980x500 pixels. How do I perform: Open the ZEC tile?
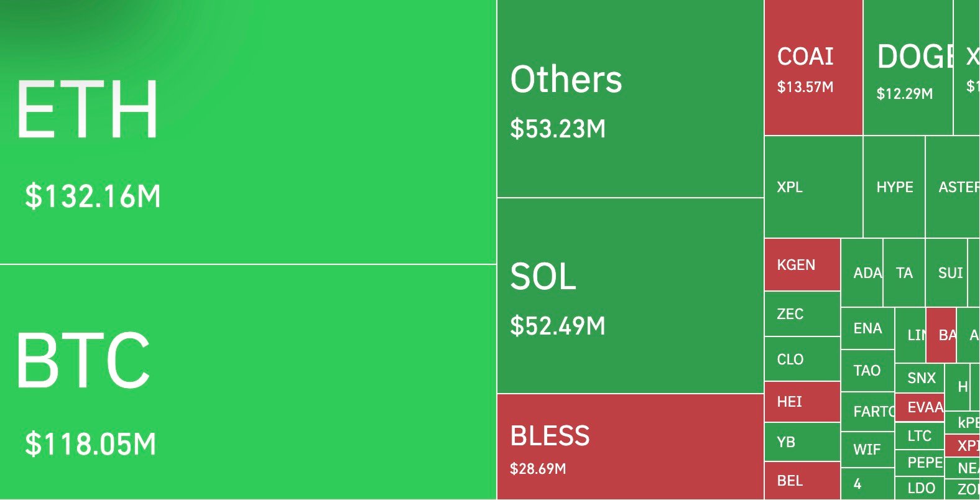[802, 314]
